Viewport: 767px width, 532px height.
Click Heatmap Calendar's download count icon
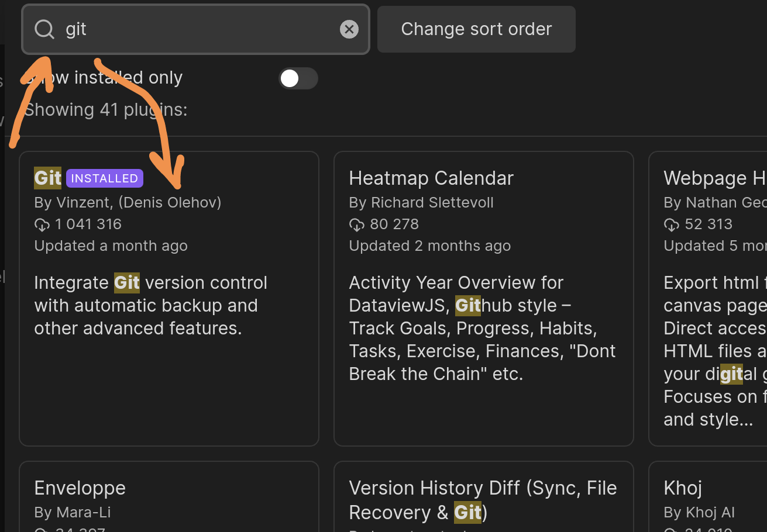click(x=357, y=224)
